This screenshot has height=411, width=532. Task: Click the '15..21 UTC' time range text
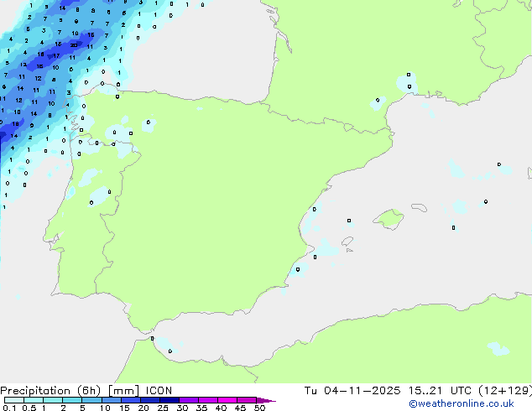click(440, 391)
